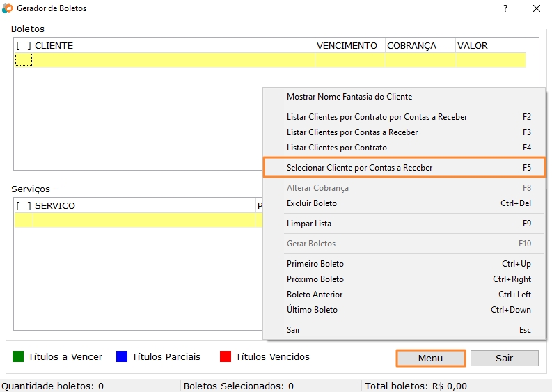552x392 pixels.
Task: Toggle the select-all checkbox in CLIENTE header
Action: click(24, 46)
